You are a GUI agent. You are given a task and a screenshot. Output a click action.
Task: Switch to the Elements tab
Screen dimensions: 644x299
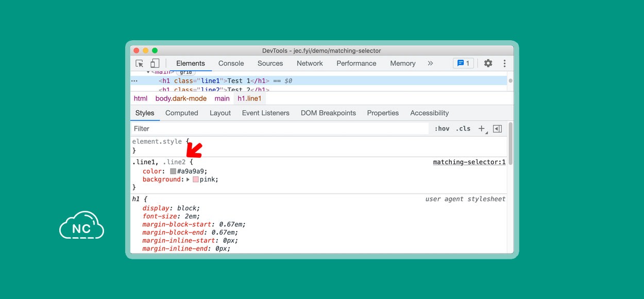click(191, 63)
